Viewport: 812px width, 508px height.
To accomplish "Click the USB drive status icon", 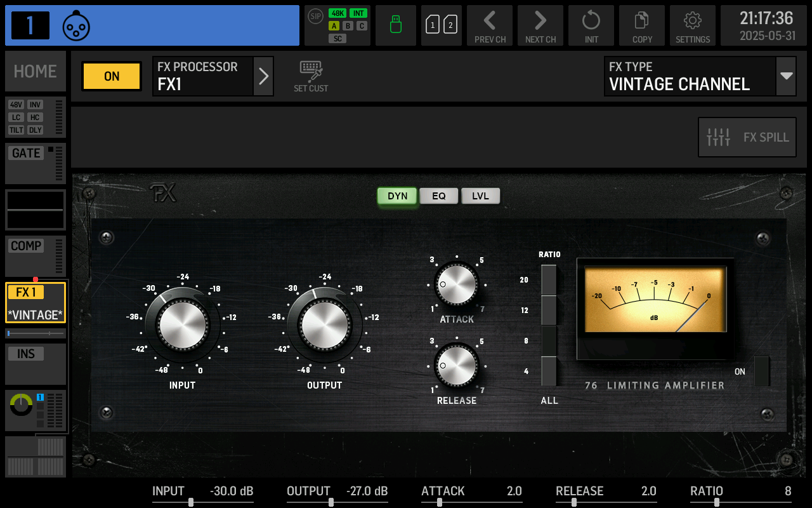I will [x=395, y=25].
